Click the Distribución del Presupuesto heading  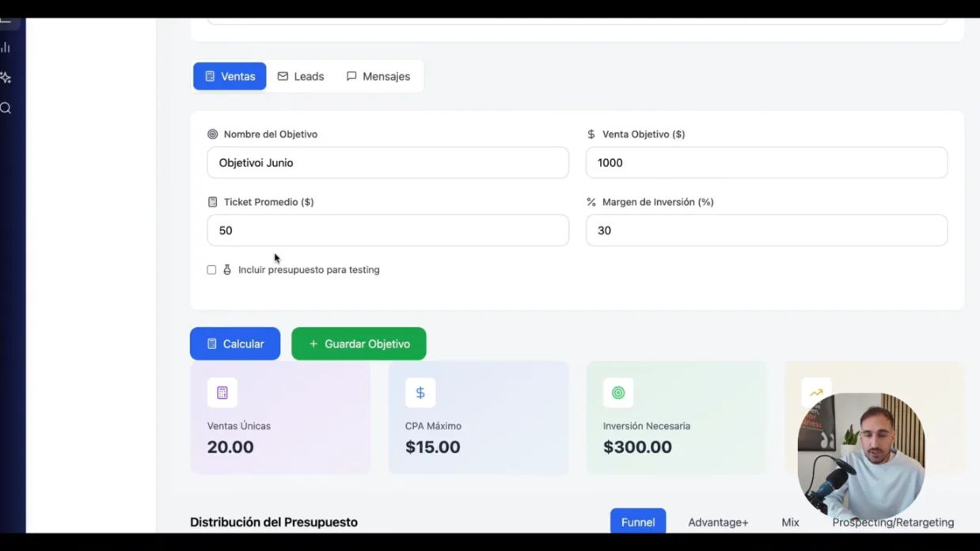coord(274,522)
